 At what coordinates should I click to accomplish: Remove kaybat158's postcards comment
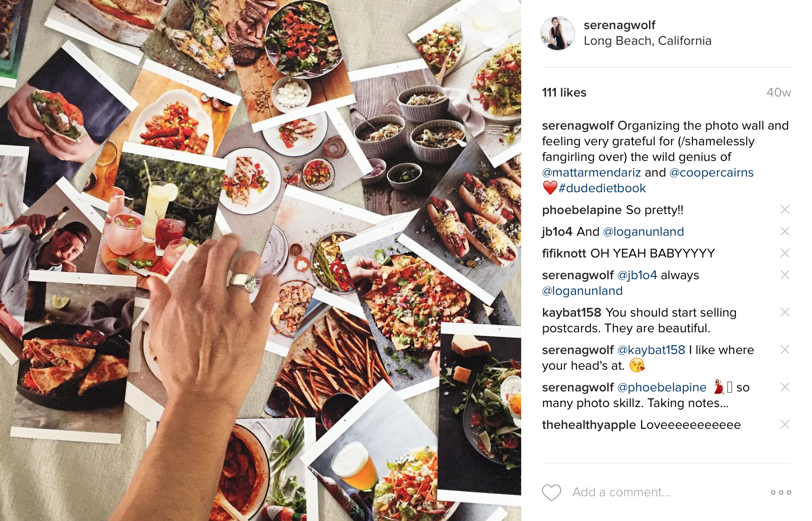(785, 312)
